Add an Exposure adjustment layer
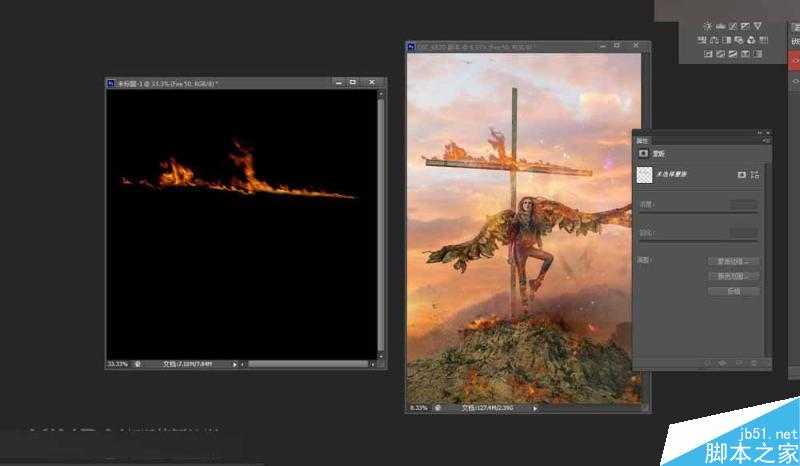Viewport: 800px width, 466px height. pos(745,26)
